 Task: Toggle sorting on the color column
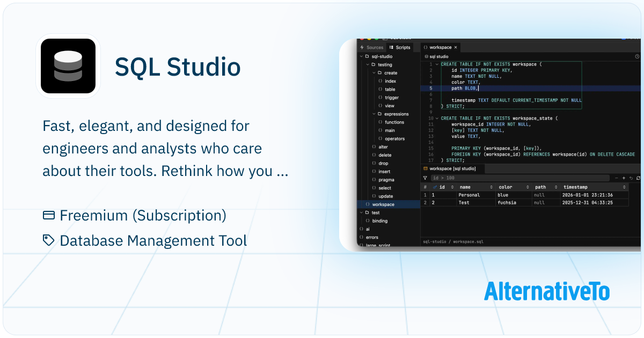528,187
